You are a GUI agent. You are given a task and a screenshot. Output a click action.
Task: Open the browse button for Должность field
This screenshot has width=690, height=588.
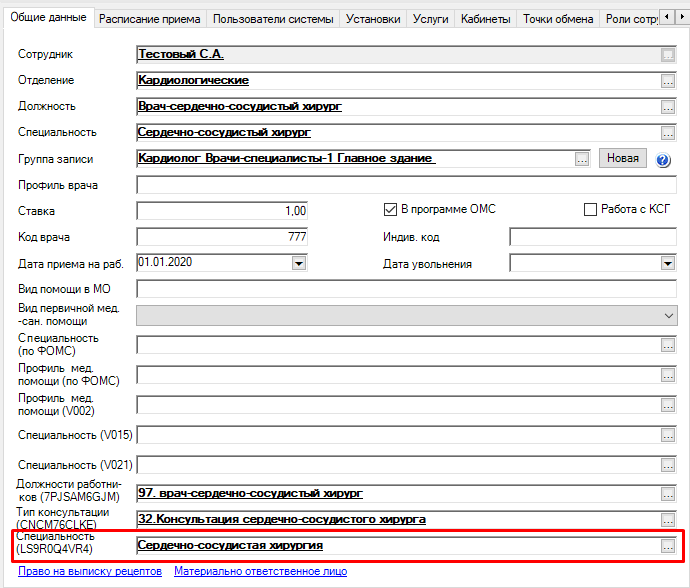(668, 107)
